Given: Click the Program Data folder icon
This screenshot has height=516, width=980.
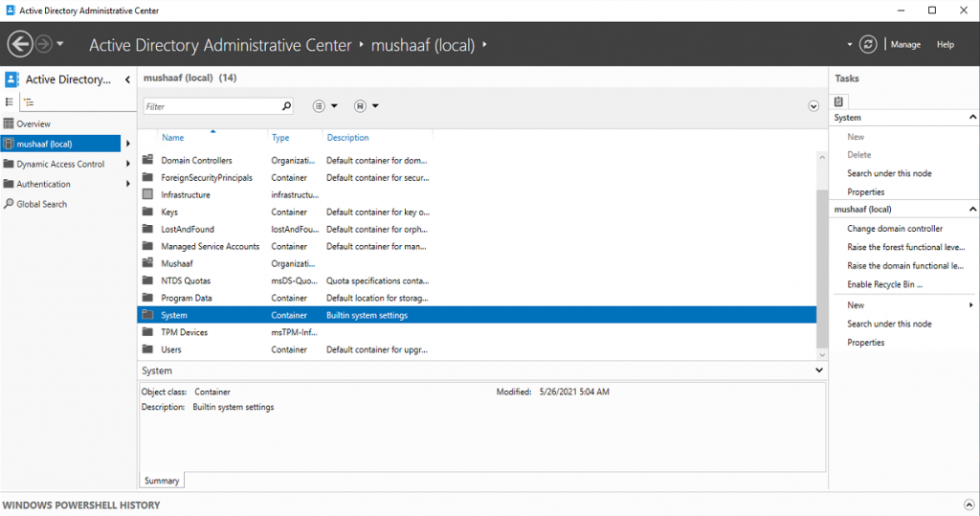Looking at the screenshot, I should pos(147,298).
